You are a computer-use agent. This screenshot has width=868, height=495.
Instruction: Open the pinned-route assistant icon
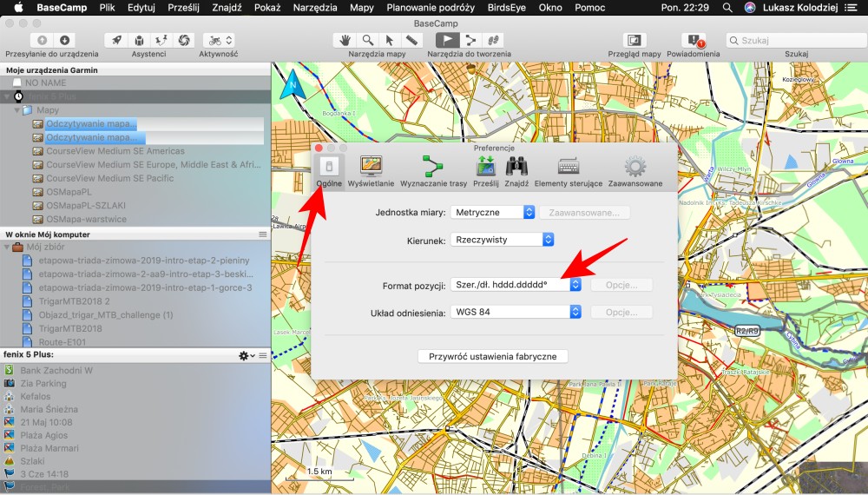(x=161, y=40)
